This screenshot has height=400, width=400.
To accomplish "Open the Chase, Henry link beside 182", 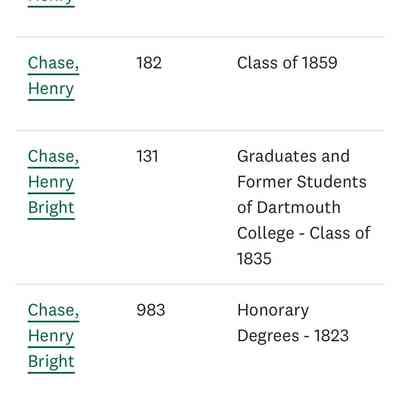I will click(x=53, y=76).
